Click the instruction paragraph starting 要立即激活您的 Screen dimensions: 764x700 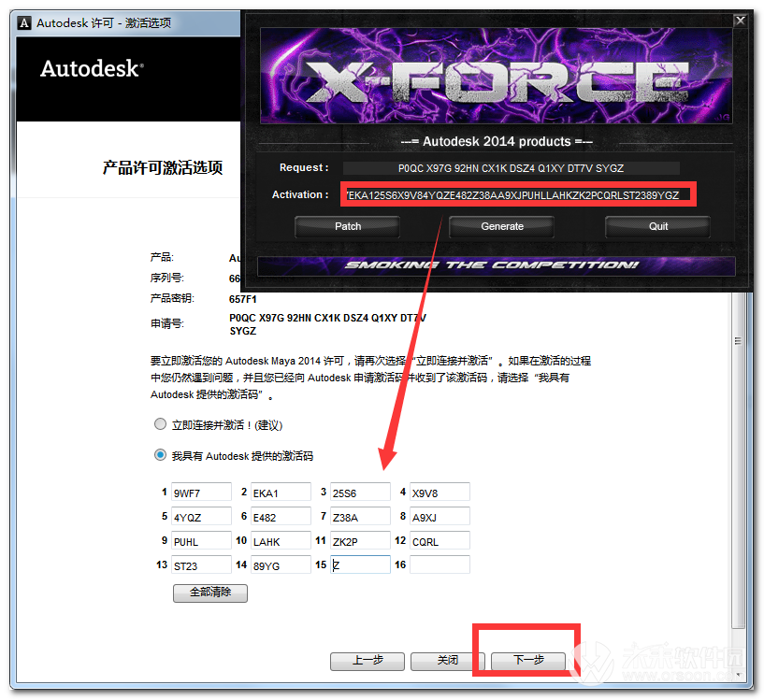370,378
